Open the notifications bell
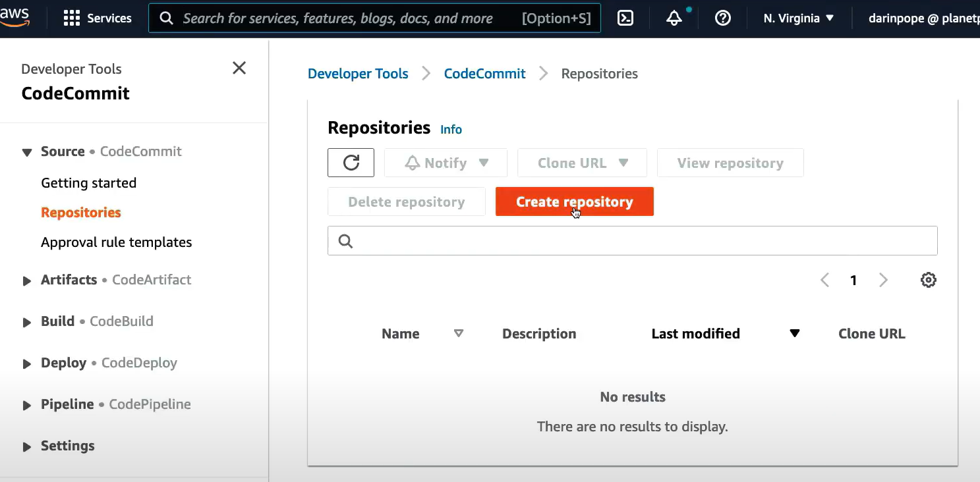 click(x=674, y=18)
